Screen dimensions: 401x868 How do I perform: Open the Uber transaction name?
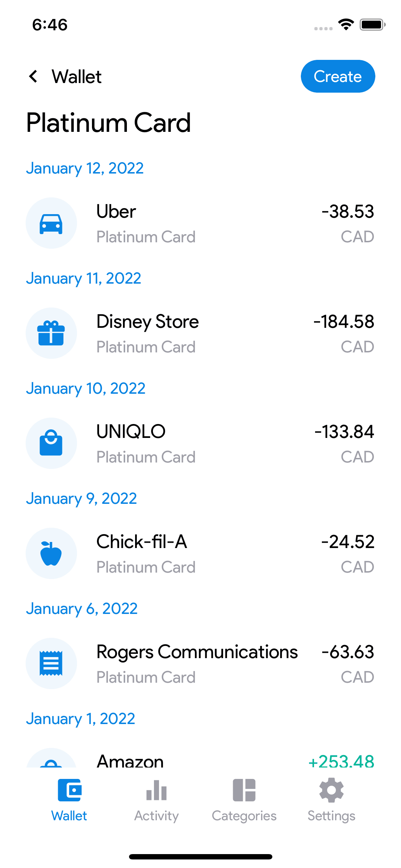coord(116,212)
